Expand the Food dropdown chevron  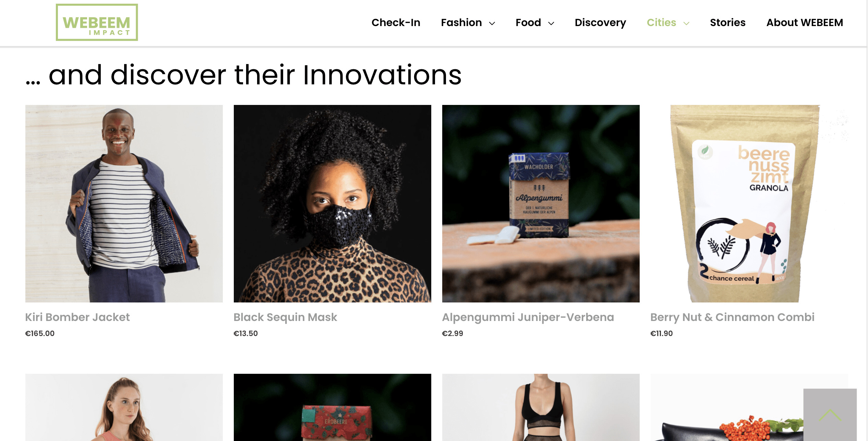551,23
